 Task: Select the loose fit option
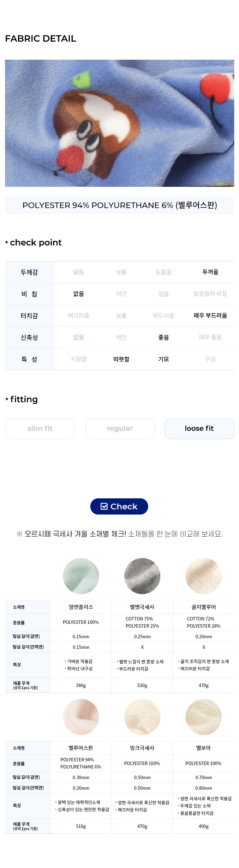[199, 428]
